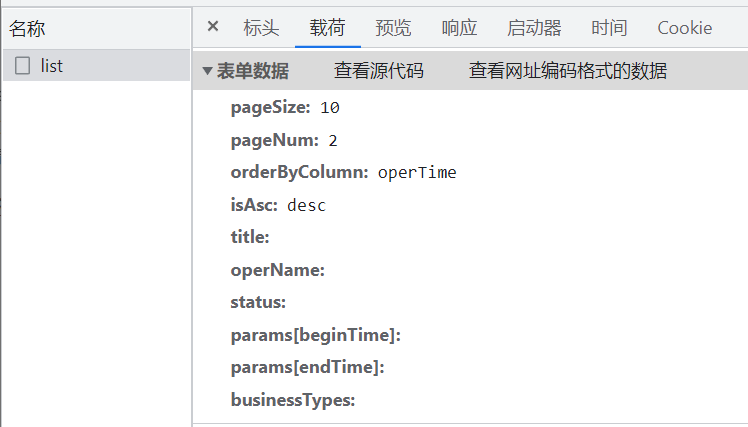Click the params[beginTime] parameter name
Viewport: 748px width, 427px height.
click(316, 335)
